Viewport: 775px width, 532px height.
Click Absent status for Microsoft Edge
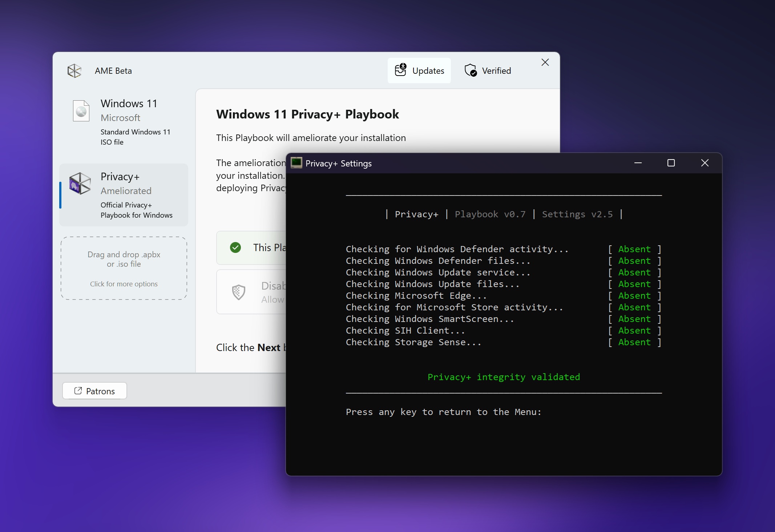634,296
